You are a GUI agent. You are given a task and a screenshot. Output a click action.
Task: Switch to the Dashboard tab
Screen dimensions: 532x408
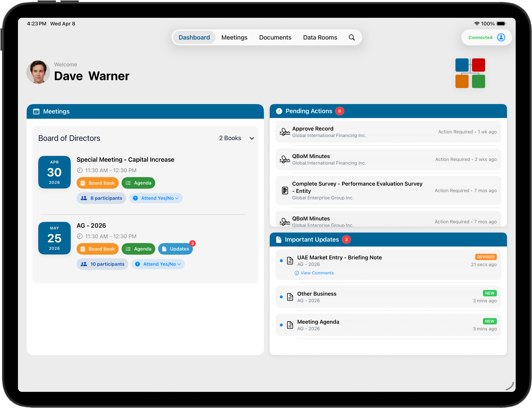click(194, 37)
